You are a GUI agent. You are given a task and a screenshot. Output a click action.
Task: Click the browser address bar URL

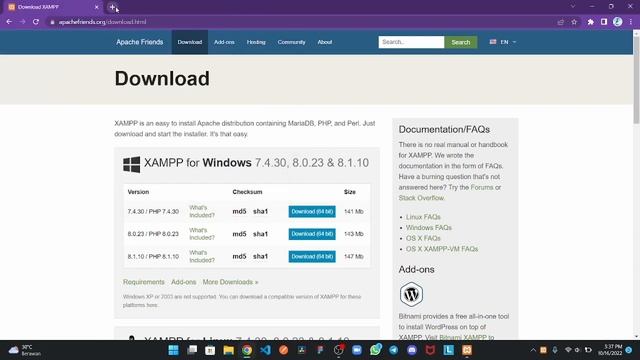(102, 22)
